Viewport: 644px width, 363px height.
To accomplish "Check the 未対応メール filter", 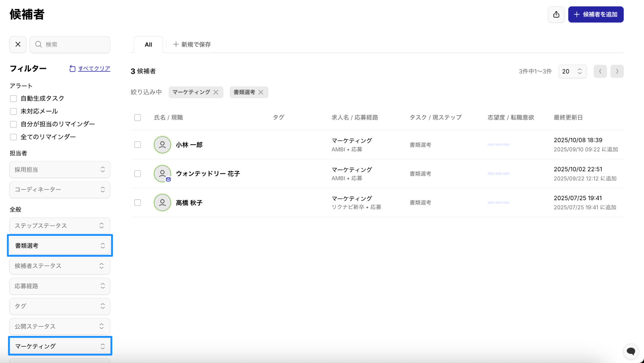I will tap(13, 112).
